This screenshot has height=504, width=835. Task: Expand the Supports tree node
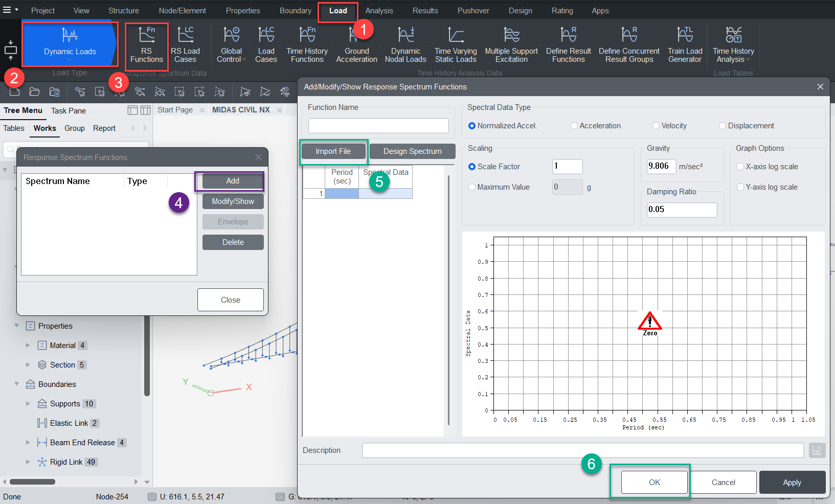[28, 404]
